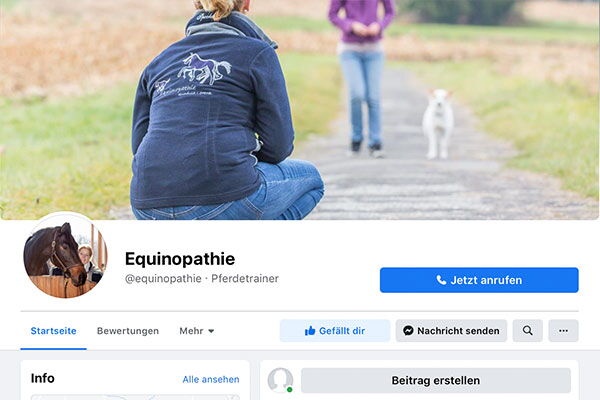Viewport: 600px width, 400px height.
Task: Click the Info section heading
Action: 42,378
